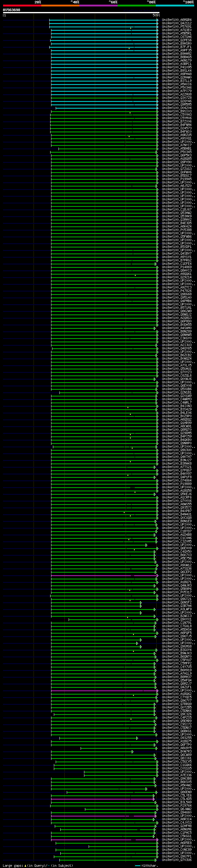Click the purple ~60% identity legend segment
Image resolution: width=197 pixels, height=868 pixels.
coord(98,6)
